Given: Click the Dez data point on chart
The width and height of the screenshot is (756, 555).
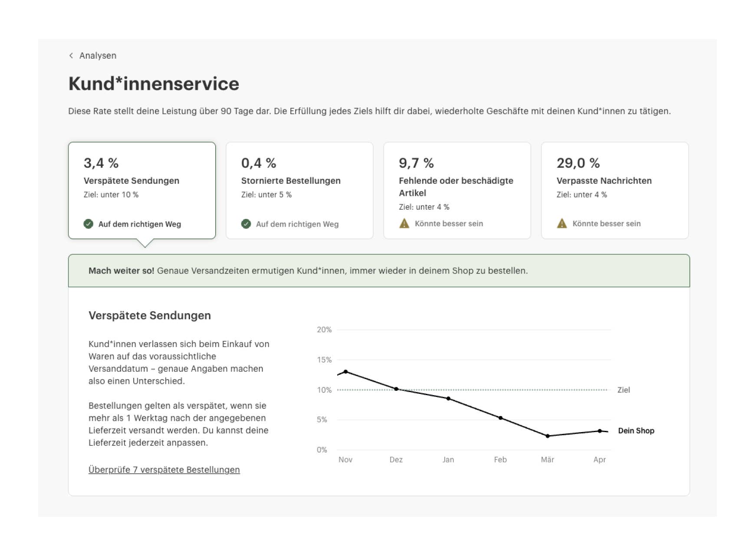Looking at the screenshot, I should click(396, 389).
